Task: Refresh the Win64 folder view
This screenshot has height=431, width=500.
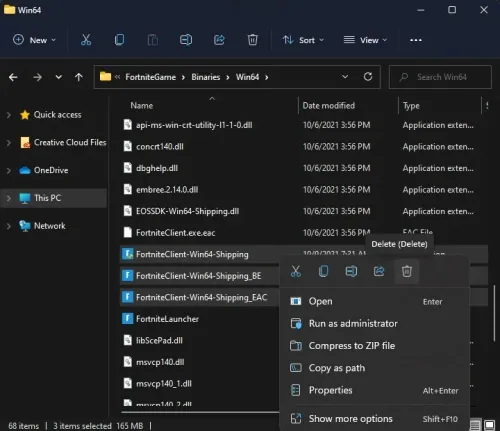Action: [x=368, y=77]
